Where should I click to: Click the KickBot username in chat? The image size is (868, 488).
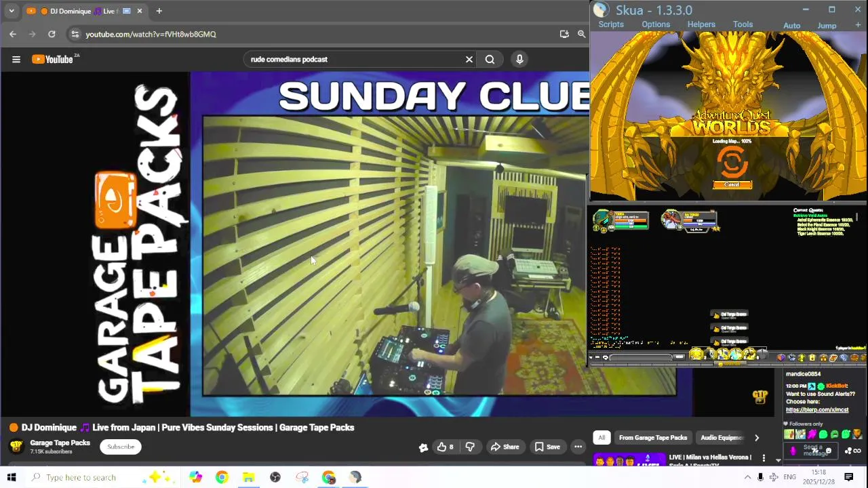837,386
